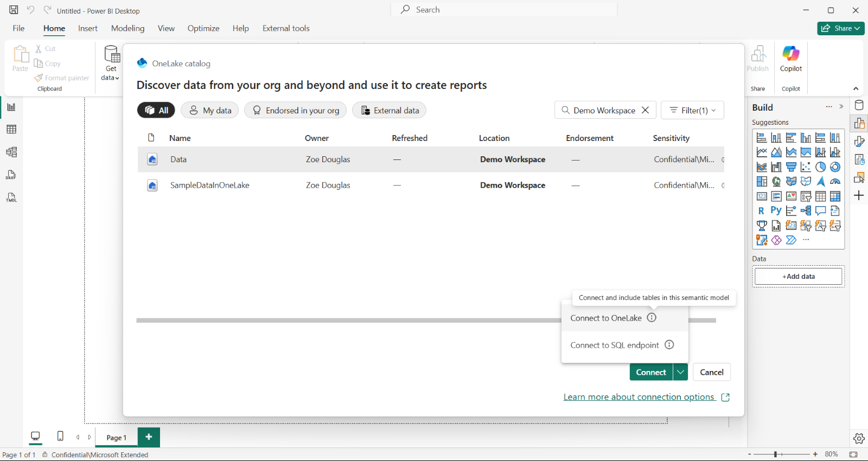Toggle the My data filter chip
Image resolution: width=868 pixels, height=461 pixels.
point(209,110)
